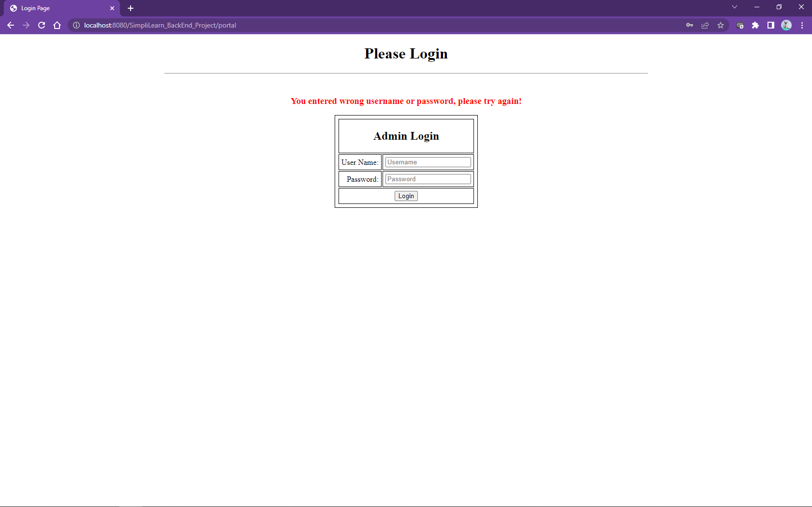Click the Username input field
812x507 pixels.
[428, 162]
